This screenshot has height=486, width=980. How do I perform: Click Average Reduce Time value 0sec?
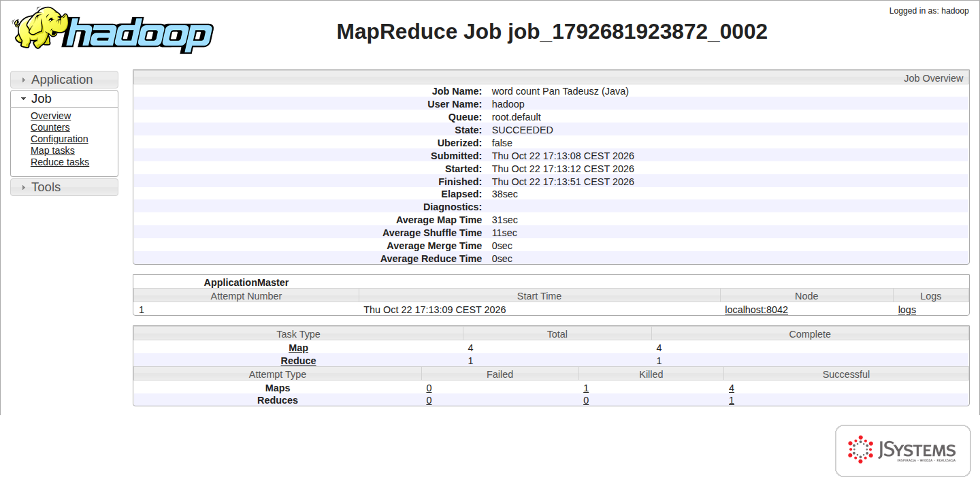click(502, 259)
